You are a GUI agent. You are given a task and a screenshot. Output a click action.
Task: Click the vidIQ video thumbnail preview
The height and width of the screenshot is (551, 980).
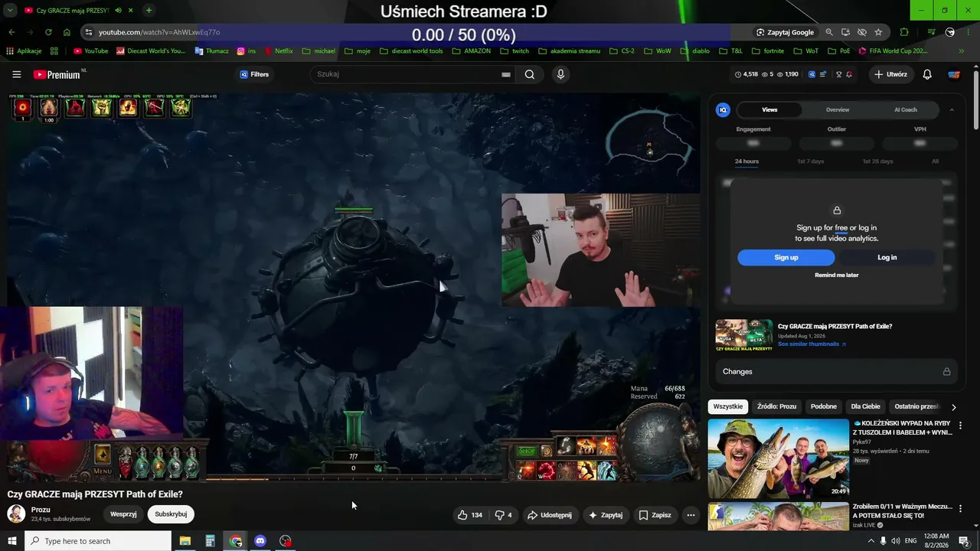[743, 334]
